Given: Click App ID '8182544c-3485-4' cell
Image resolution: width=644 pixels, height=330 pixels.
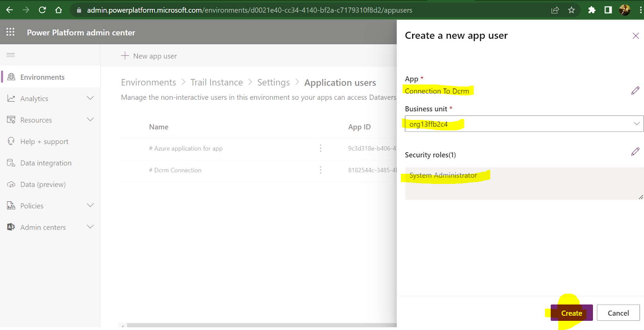Looking at the screenshot, I should click(372, 170).
